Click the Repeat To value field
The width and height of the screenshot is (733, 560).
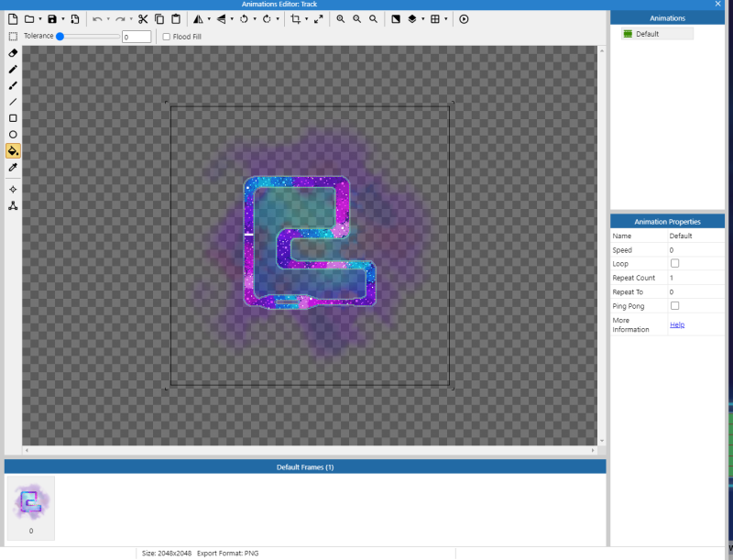696,291
